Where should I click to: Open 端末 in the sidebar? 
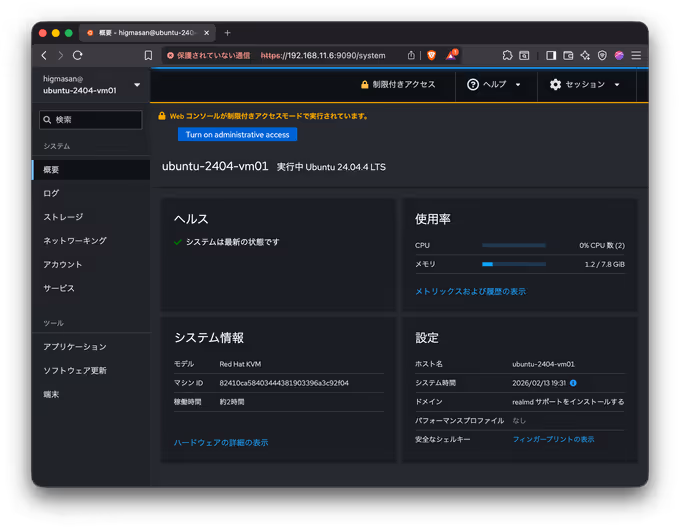click(91, 395)
